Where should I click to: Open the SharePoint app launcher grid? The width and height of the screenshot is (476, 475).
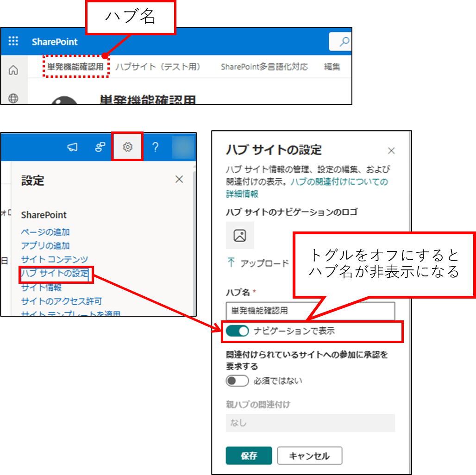click(13, 42)
